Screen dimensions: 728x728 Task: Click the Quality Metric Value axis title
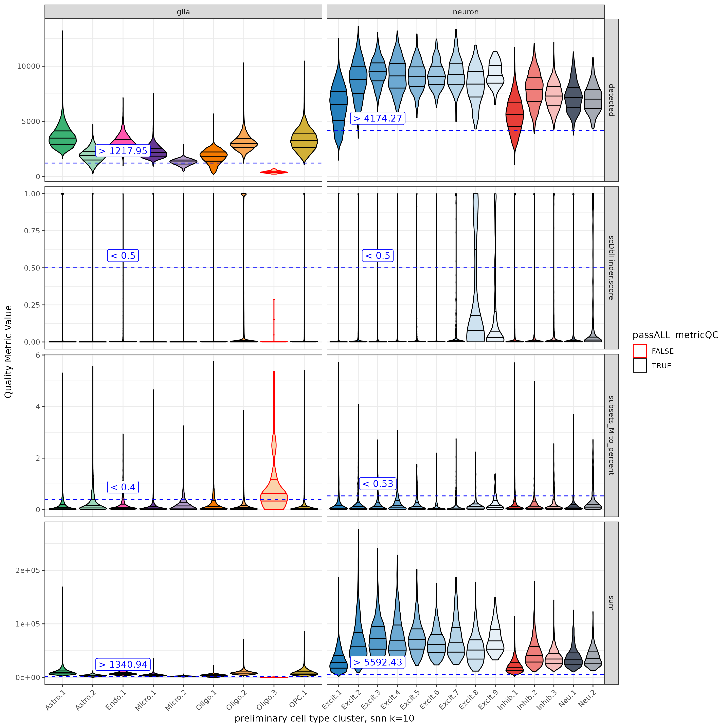8,351
